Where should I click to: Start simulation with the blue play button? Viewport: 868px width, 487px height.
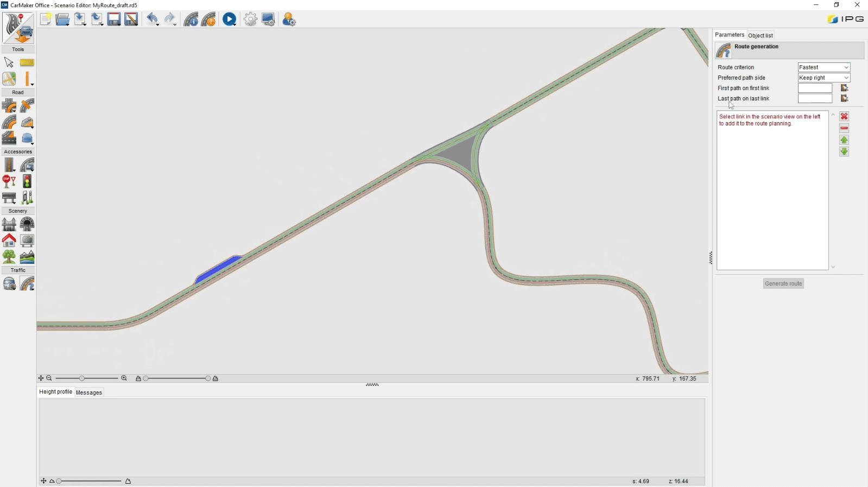230,20
